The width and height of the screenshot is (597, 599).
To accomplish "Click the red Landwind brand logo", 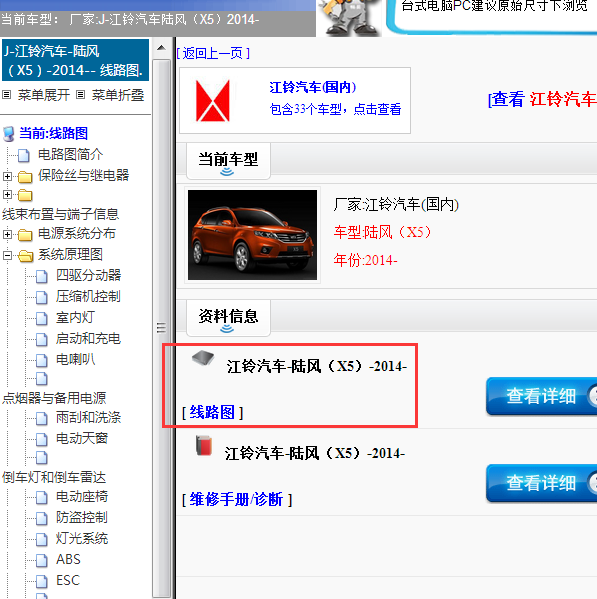I will [x=213, y=101].
